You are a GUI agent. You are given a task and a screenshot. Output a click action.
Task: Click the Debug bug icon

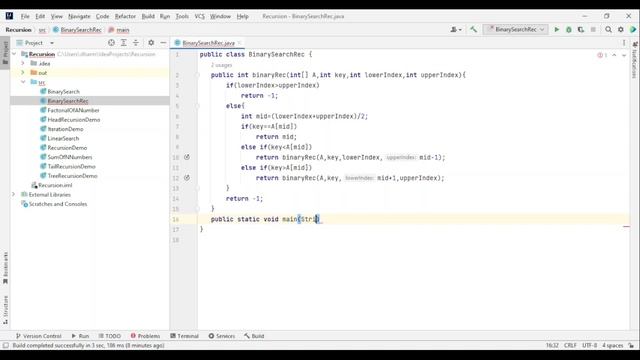569,29
